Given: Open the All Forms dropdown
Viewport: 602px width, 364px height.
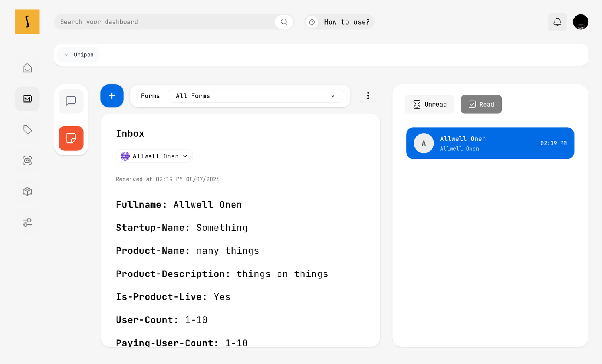Looking at the screenshot, I should coord(256,96).
